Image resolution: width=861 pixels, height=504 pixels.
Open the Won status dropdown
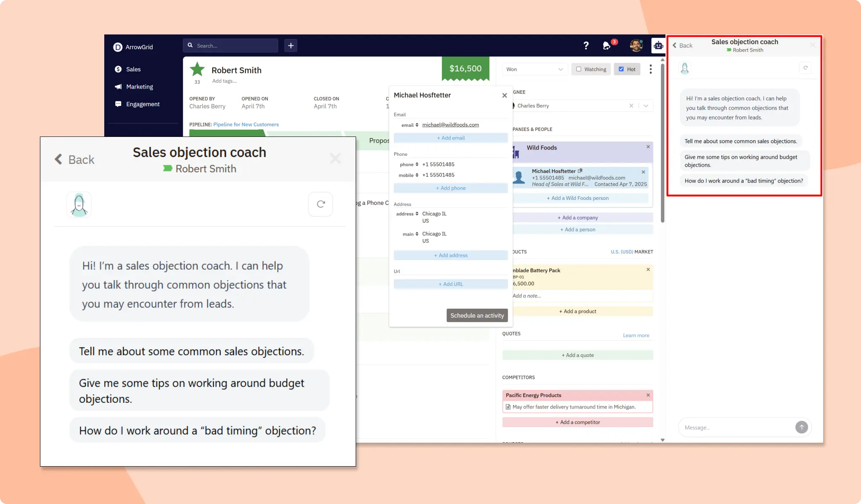pyautogui.click(x=534, y=69)
